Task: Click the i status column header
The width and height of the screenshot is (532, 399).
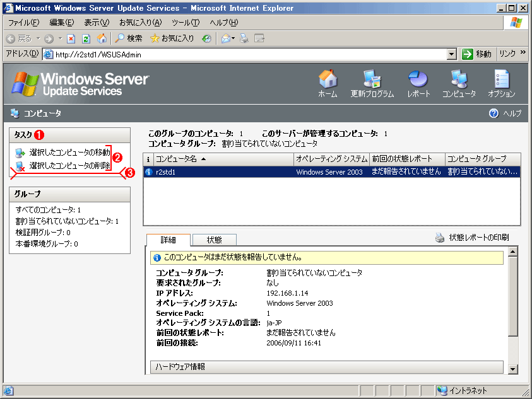Action: coord(148,159)
